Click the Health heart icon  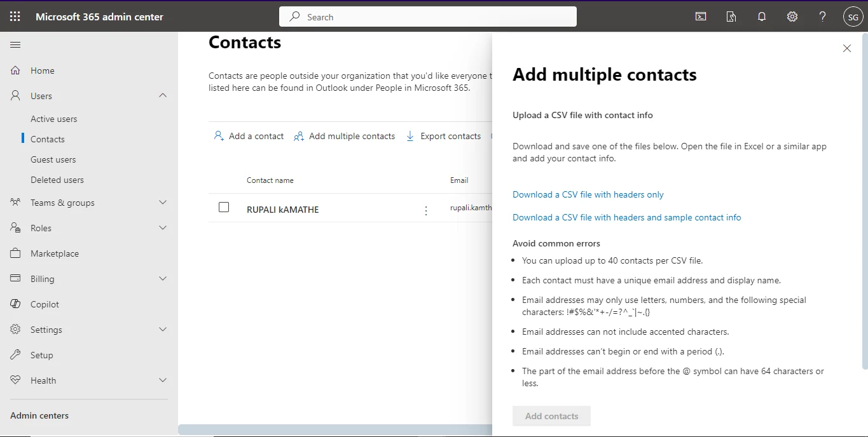[x=16, y=380]
